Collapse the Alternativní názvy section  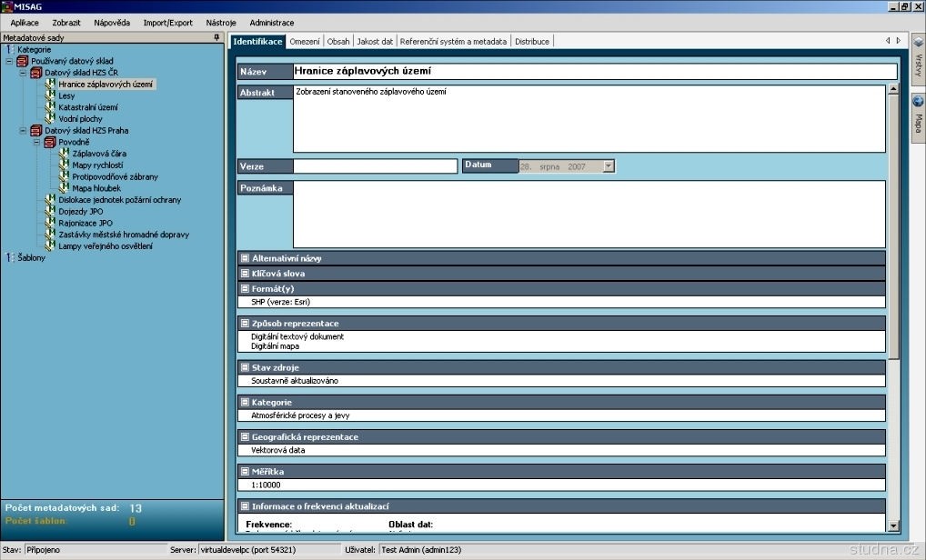245,258
